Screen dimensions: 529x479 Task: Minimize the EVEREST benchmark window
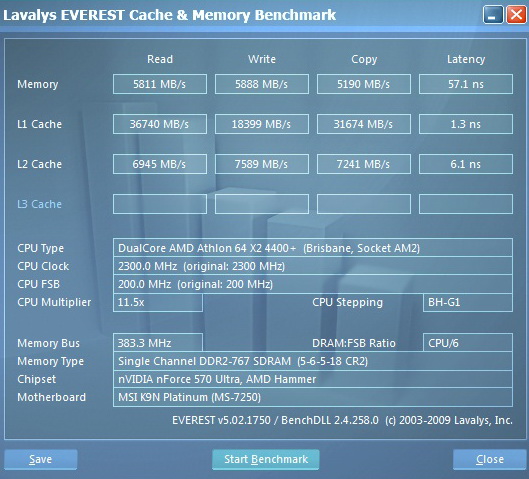(493, 15)
